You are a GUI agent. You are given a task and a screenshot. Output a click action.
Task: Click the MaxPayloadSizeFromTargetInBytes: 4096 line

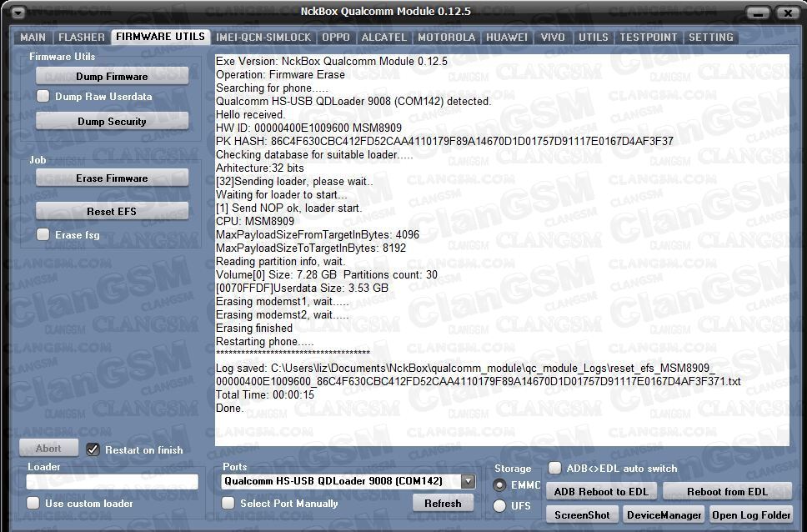point(318,235)
